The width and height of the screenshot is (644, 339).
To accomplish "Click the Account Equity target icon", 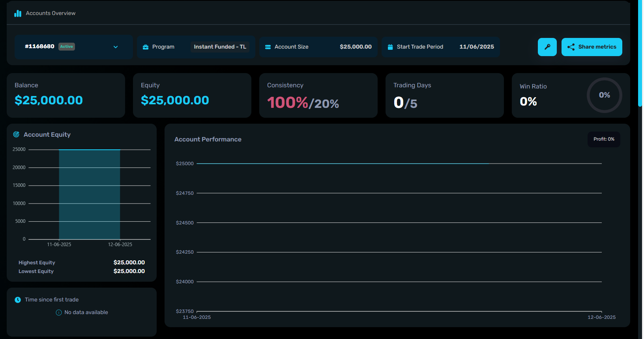I will (x=16, y=134).
